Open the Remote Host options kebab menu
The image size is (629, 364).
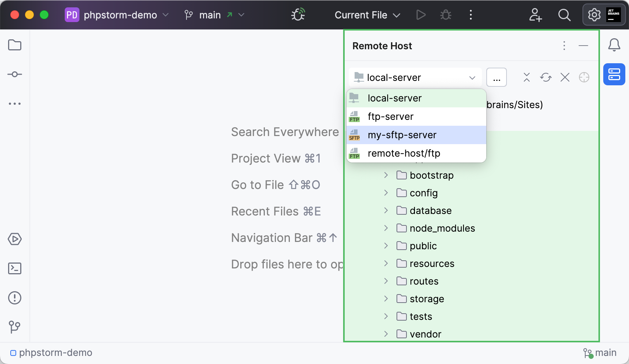(564, 46)
